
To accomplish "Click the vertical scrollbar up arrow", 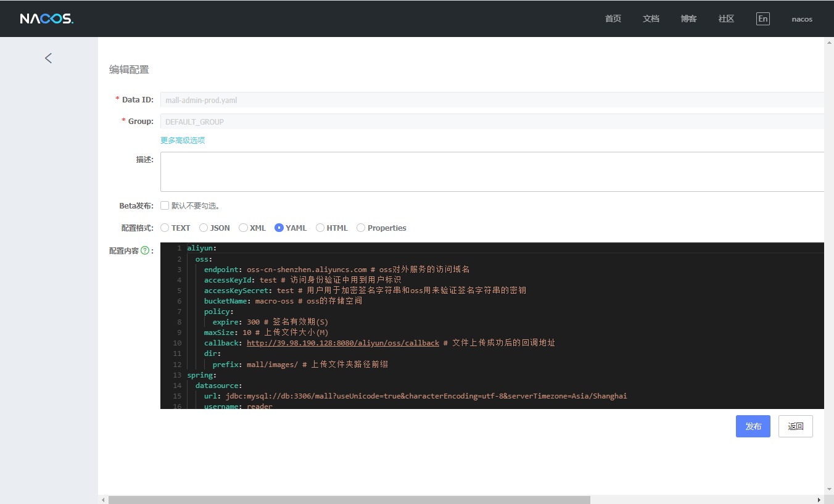I will (829, 41).
